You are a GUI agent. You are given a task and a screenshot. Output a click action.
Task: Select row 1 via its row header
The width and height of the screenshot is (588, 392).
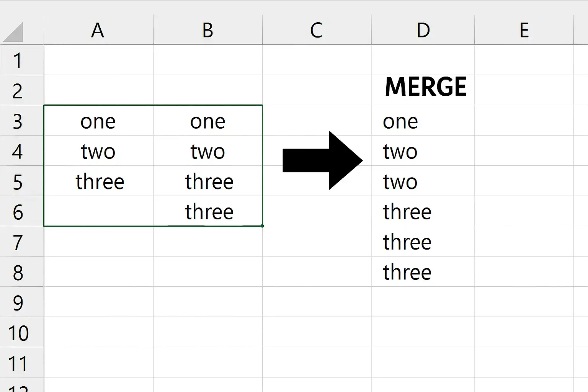(x=18, y=60)
